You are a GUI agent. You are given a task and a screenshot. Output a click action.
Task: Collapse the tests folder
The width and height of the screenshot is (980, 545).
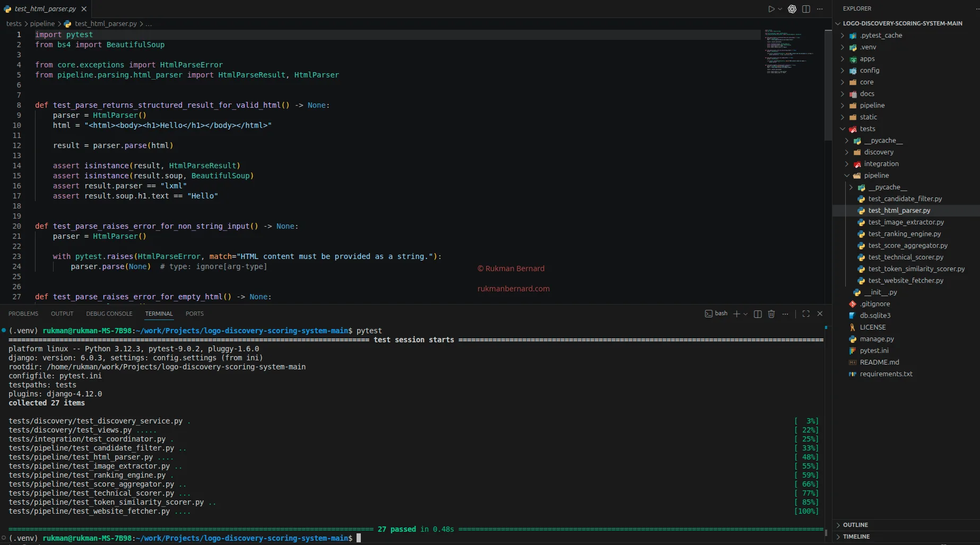[x=906, y=129]
